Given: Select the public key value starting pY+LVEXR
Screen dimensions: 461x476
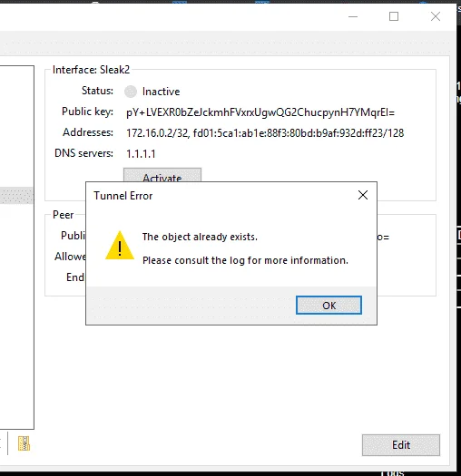Looking at the screenshot, I should [260, 112].
